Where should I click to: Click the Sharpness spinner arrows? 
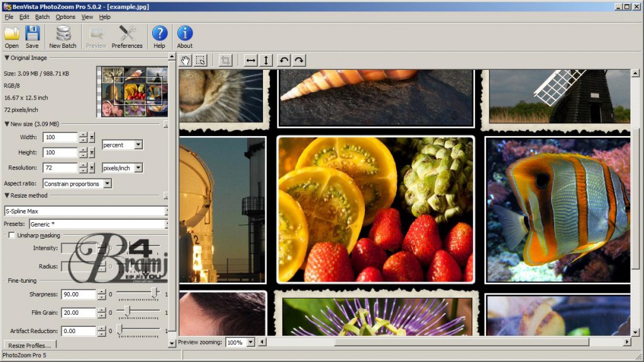coord(101,295)
